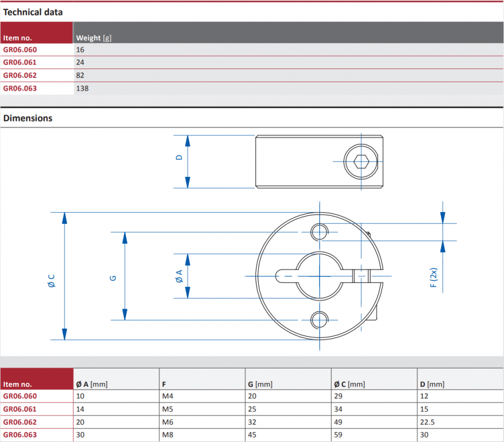The image size is (504, 442).
Task: Select weight value 138 for GR06.063
Action: pyautogui.click(x=82, y=88)
